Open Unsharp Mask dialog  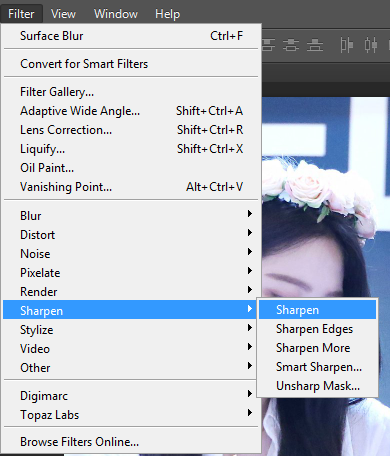(318, 386)
